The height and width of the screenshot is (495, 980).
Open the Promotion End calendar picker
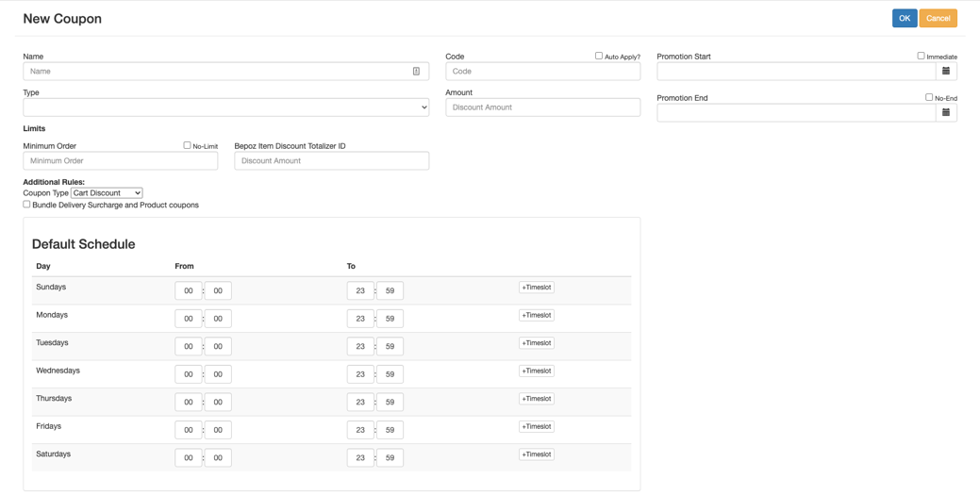946,113
